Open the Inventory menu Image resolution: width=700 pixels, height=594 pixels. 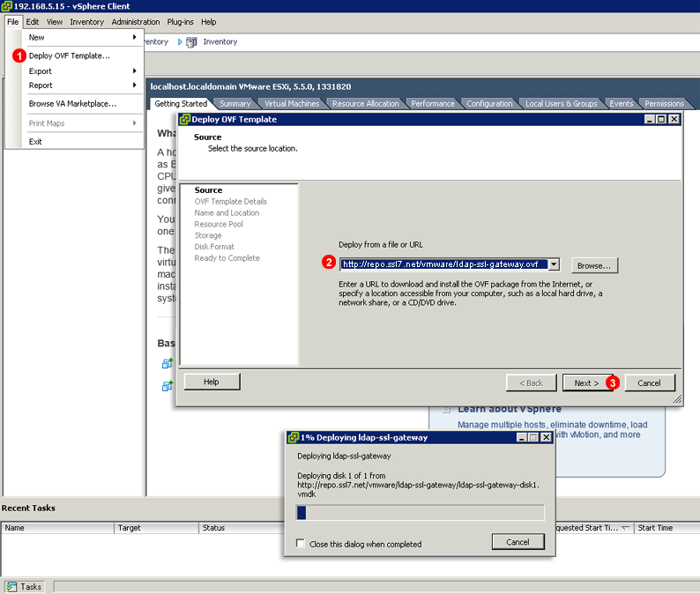[x=86, y=22]
